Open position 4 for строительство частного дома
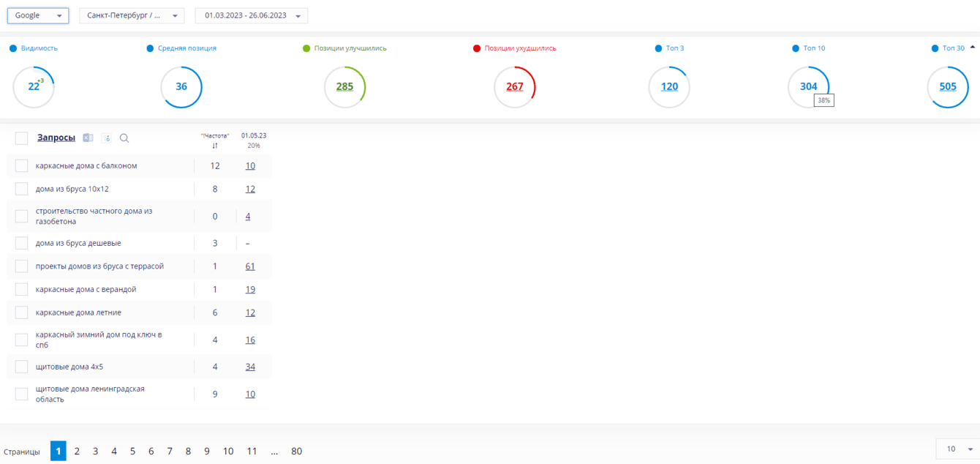The image size is (980, 464). 248,217
